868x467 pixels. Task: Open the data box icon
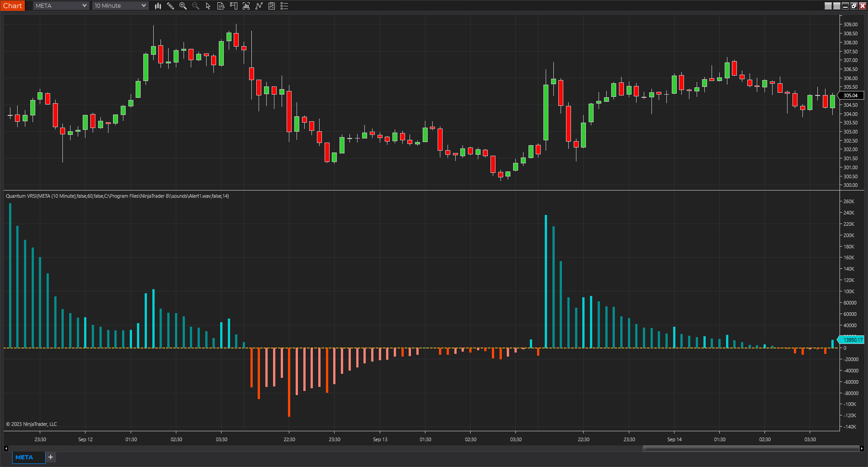coord(221,6)
